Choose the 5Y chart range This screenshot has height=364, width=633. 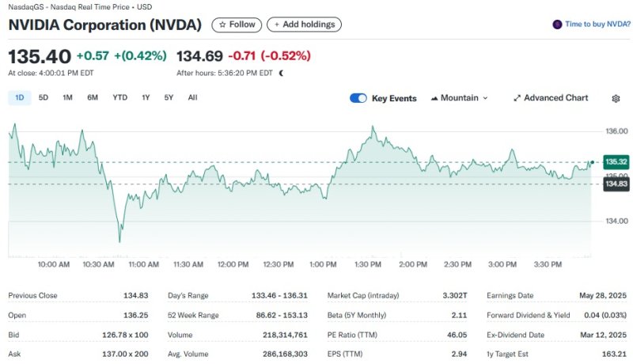(169, 97)
